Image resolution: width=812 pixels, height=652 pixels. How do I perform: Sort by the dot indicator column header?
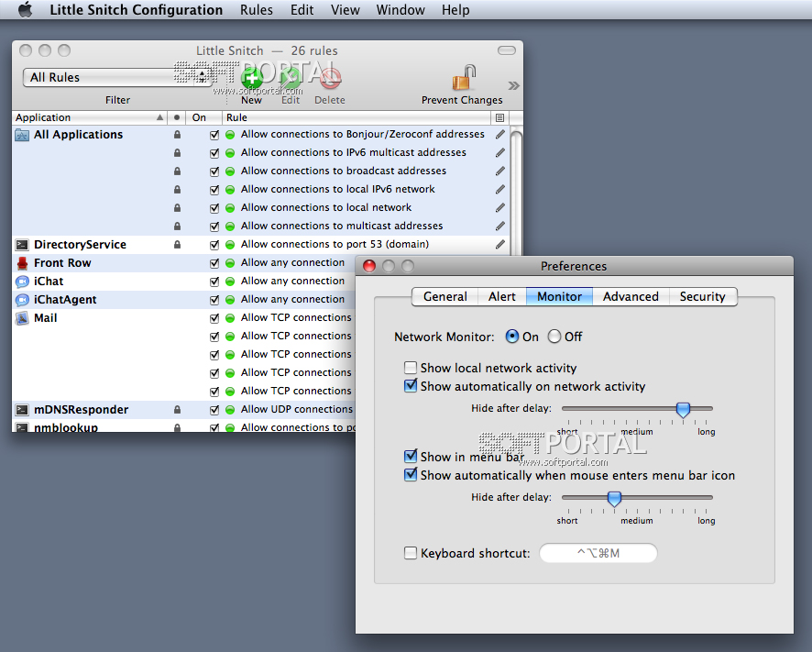point(177,117)
